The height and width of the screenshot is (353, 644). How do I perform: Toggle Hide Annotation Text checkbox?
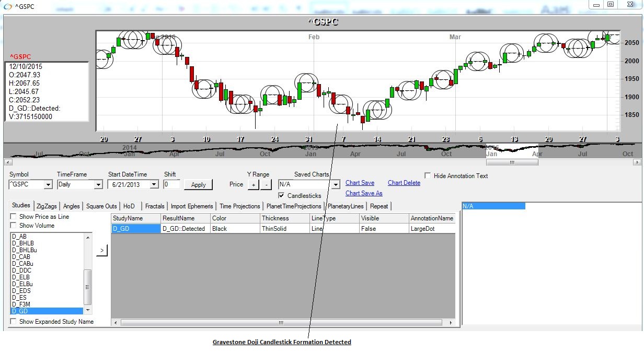[428, 176]
